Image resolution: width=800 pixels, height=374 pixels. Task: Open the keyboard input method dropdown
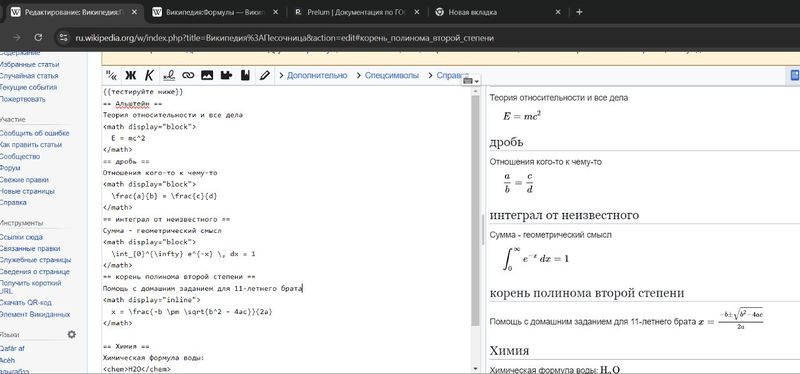tap(470, 81)
